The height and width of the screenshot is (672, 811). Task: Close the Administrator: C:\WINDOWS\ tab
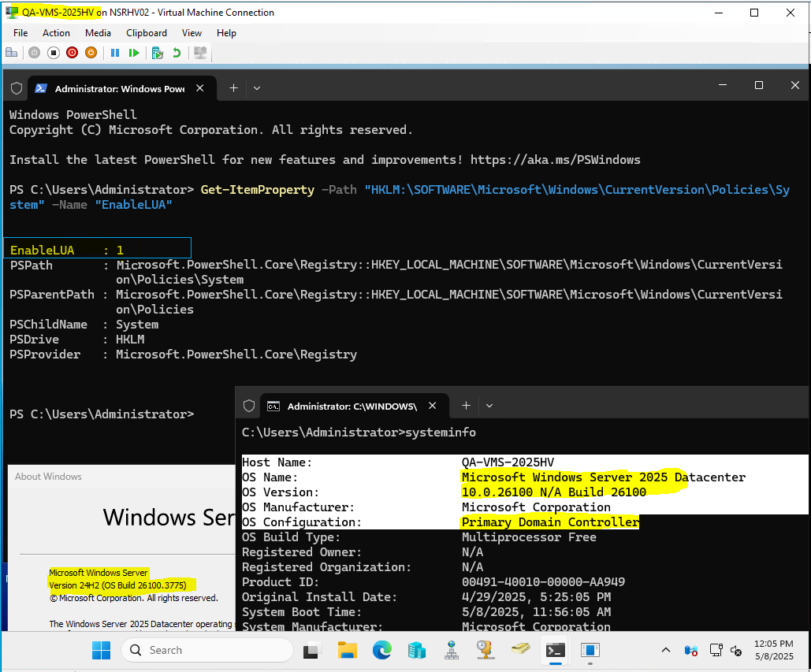[433, 407]
